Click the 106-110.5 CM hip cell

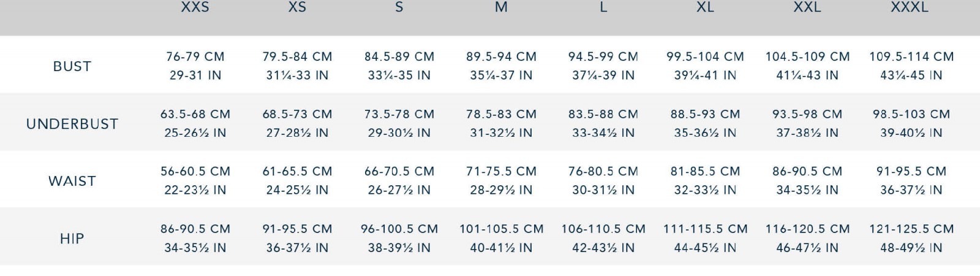[603, 229]
